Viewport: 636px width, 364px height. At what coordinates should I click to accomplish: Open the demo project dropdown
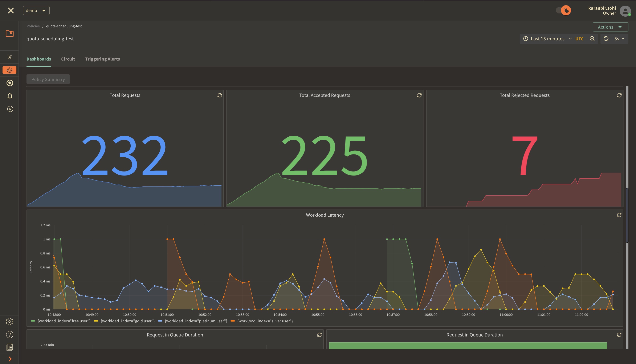point(36,10)
